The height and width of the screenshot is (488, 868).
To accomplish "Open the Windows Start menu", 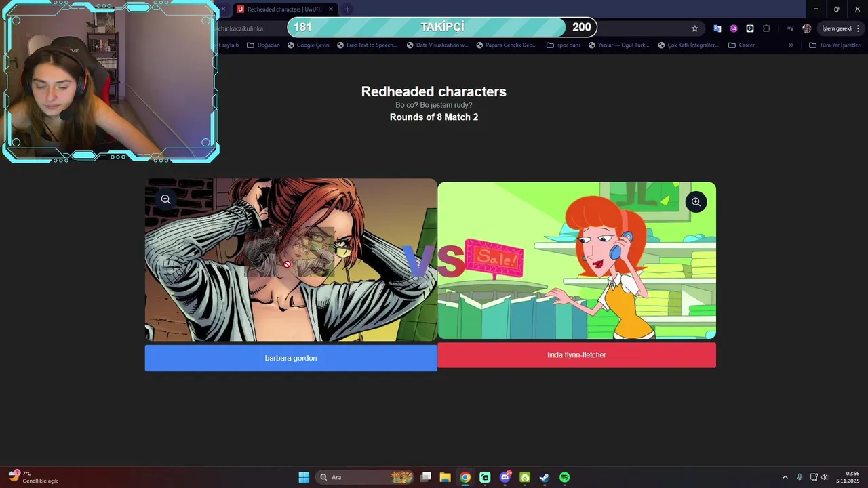I will click(304, 477).
